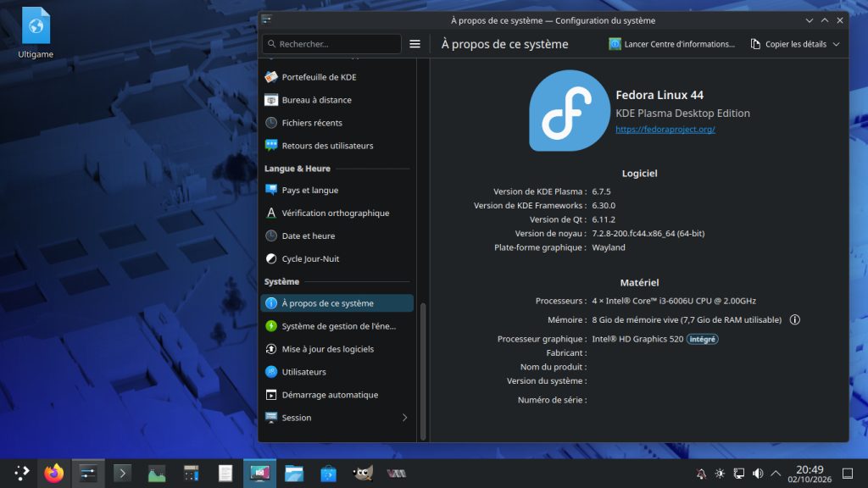Open the volume tray icon

coord(758,473)
